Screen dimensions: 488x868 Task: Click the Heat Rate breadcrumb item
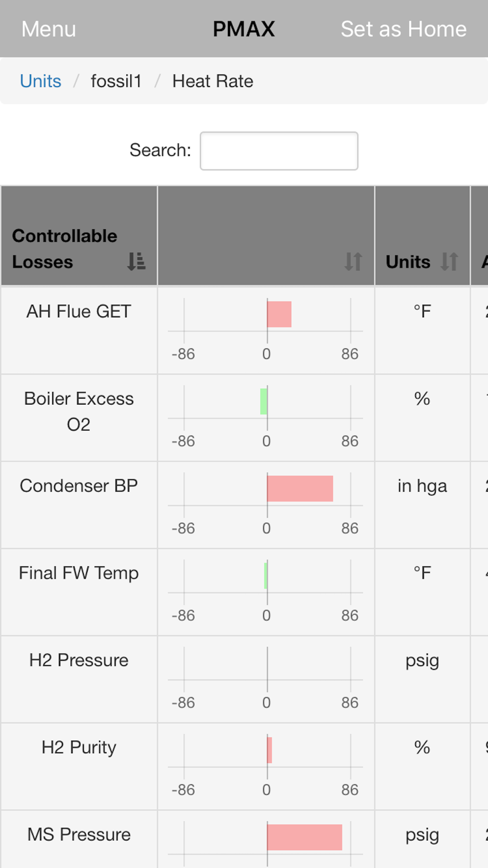213,81
